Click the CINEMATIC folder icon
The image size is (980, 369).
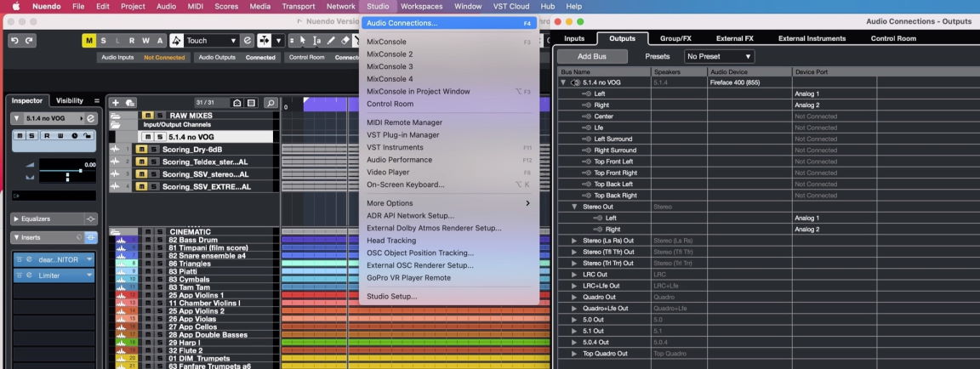point(116,231)
